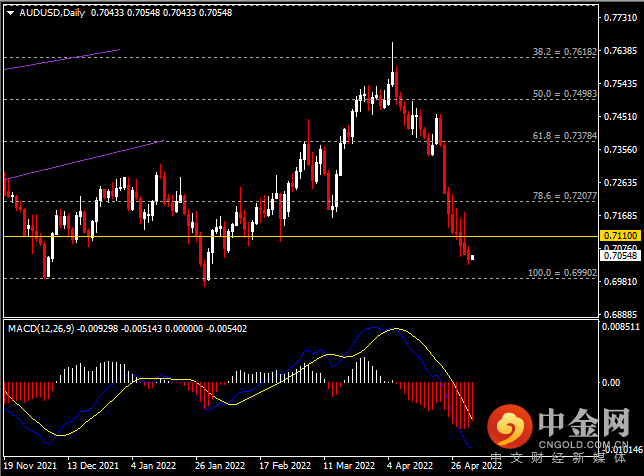Select the current price label 0.70548
644x476 pixels.
point(621,255)
